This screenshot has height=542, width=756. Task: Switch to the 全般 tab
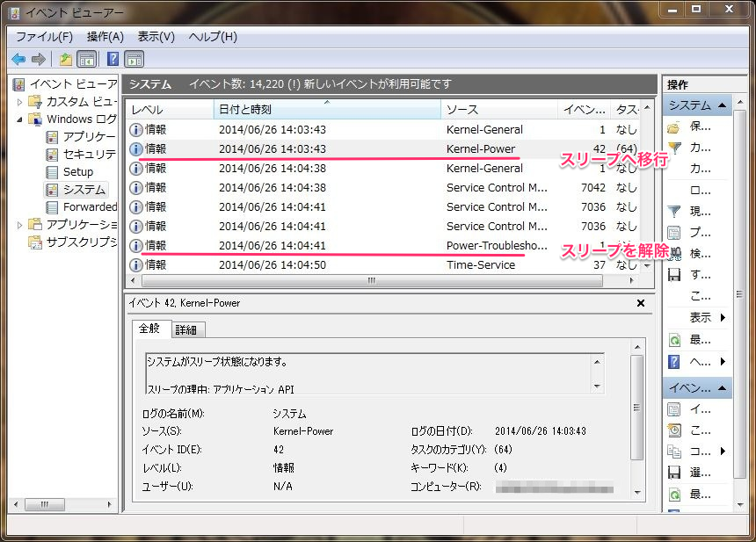(x=149, y=329)
